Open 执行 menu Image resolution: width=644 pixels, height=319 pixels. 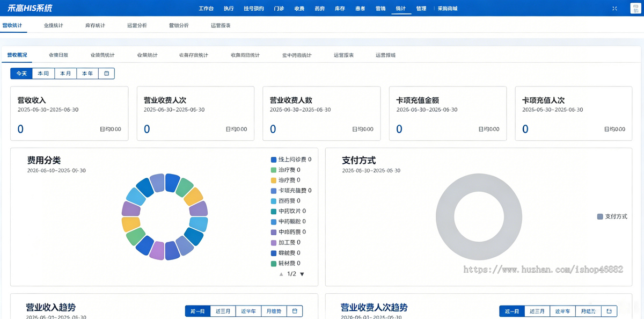[x=229, y=9]
